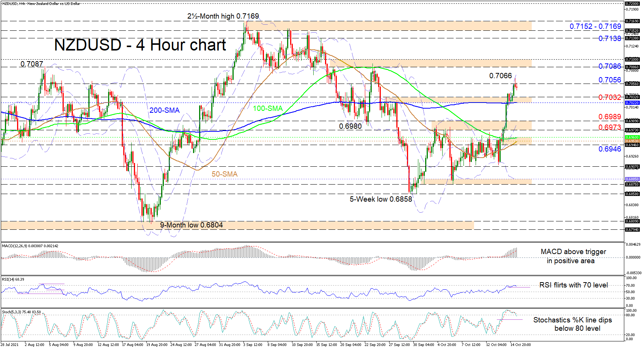
Task: Select 'Stochastics %K line dips below 80 level' note
Action: (x=573, y=324)
